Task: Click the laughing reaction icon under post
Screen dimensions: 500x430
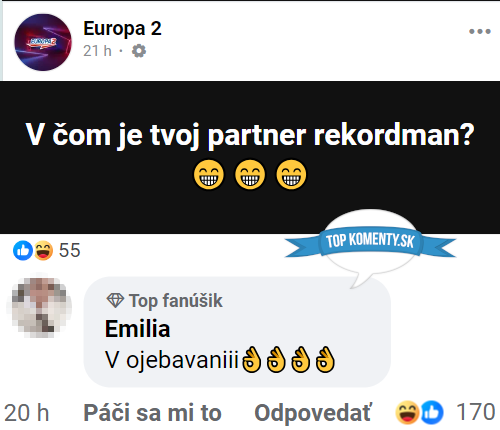Action: (x=43, y=250)
